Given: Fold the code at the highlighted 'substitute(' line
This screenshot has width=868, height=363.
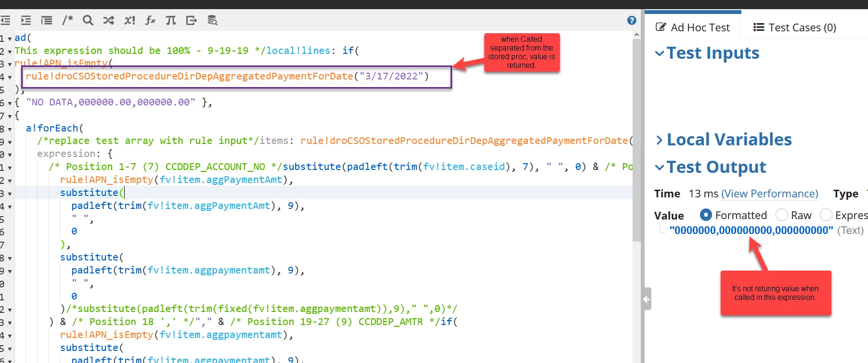Looking at the screenshot, I should click(x=10, y=194).
